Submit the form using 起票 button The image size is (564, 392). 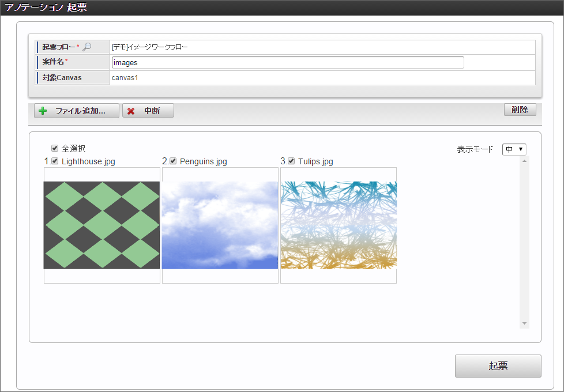[498, 366]
